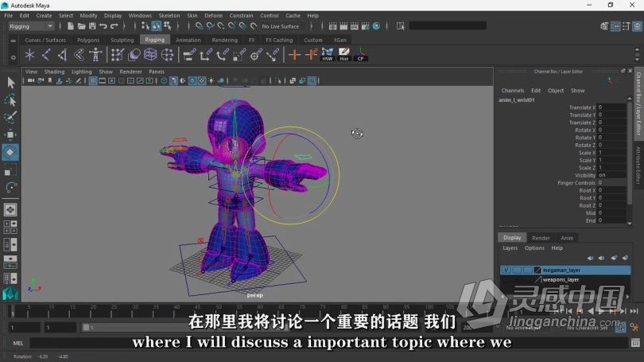
Task: Open layer editor Options menu
Action: click(x=534, y=247)
